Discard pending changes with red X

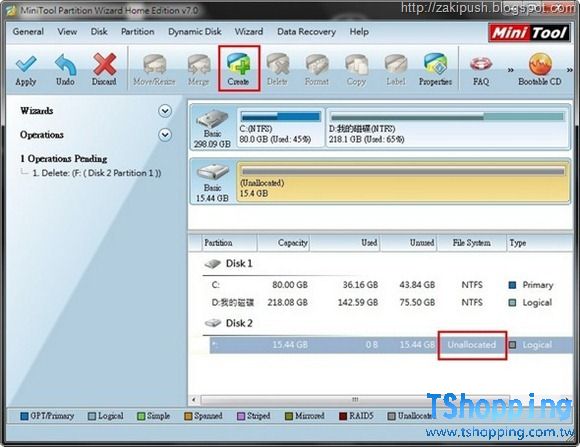[x=104, y=70]
